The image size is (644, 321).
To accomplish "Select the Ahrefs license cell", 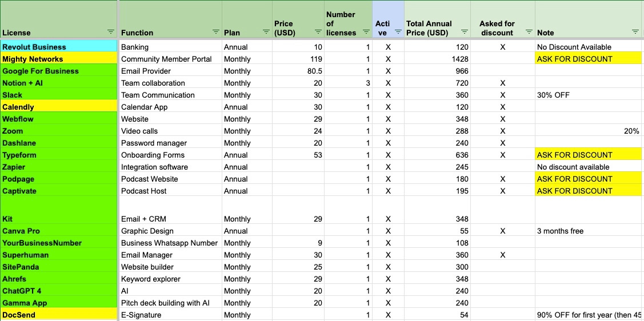I will click(x=59, y=279).
